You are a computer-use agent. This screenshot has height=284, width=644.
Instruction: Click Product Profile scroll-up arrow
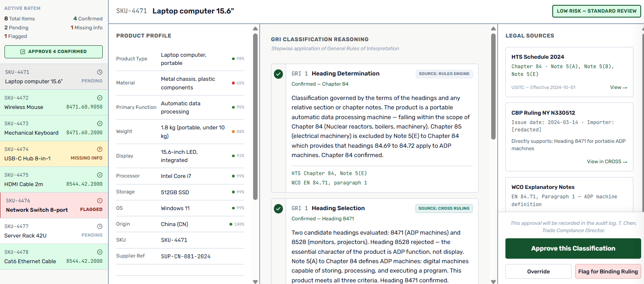255,29
